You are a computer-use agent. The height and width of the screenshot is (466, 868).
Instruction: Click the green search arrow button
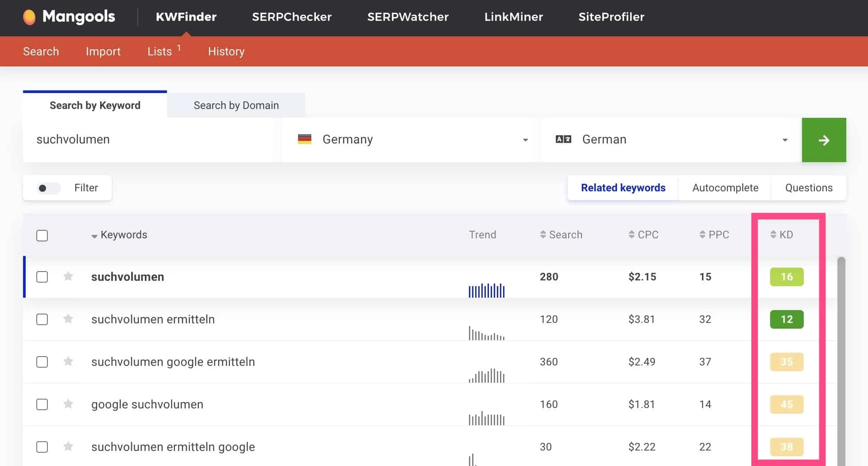(x=824, y=140)
